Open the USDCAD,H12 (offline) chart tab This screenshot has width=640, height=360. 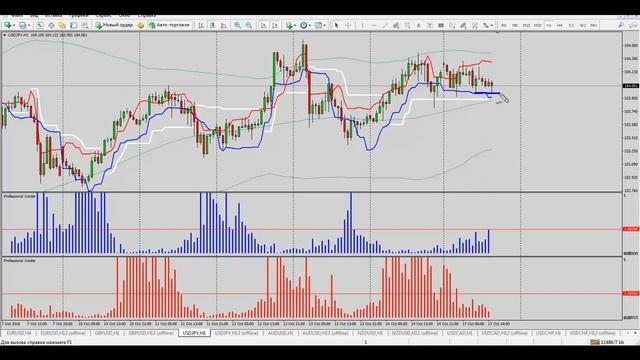click(x=504, y=333)
